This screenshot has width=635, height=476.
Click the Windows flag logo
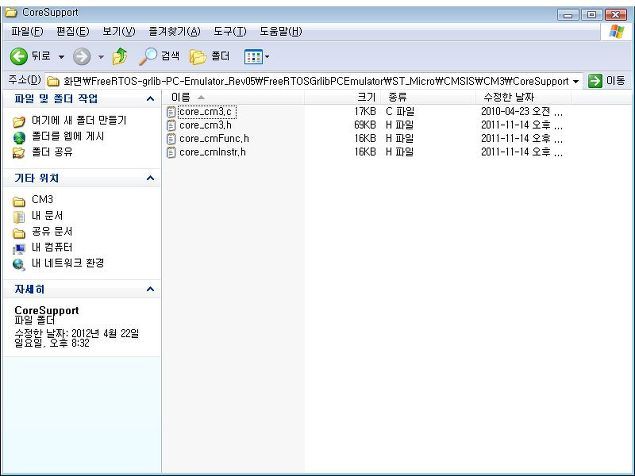pyautogui.click(x=616, y=31)
